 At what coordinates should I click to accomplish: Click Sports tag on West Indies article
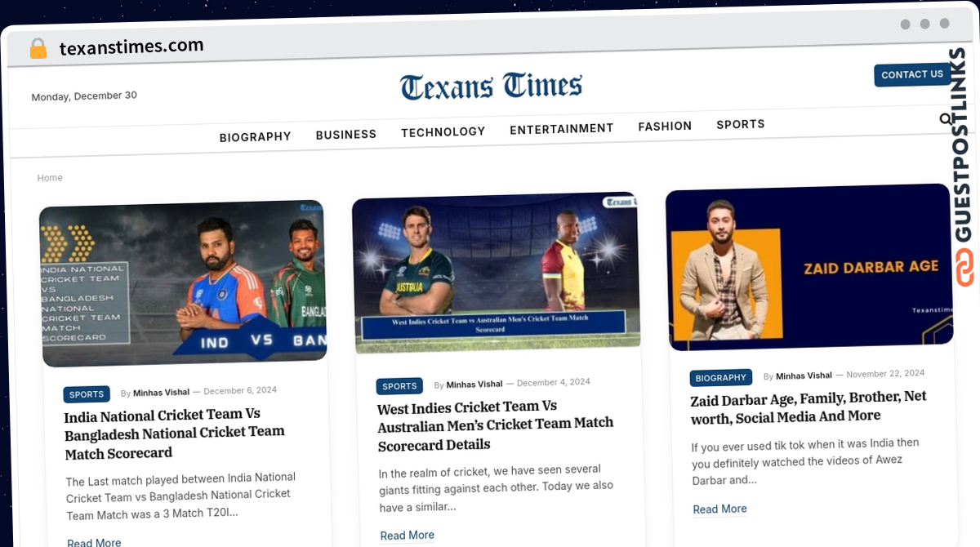399,386
